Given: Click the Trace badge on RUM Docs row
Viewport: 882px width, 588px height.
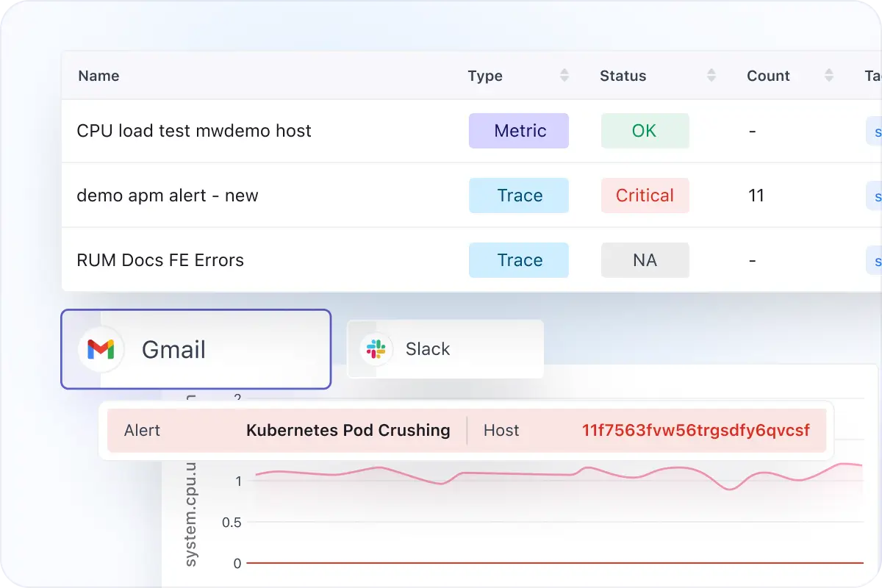Looking at the screenshot, I should point(519,260).
